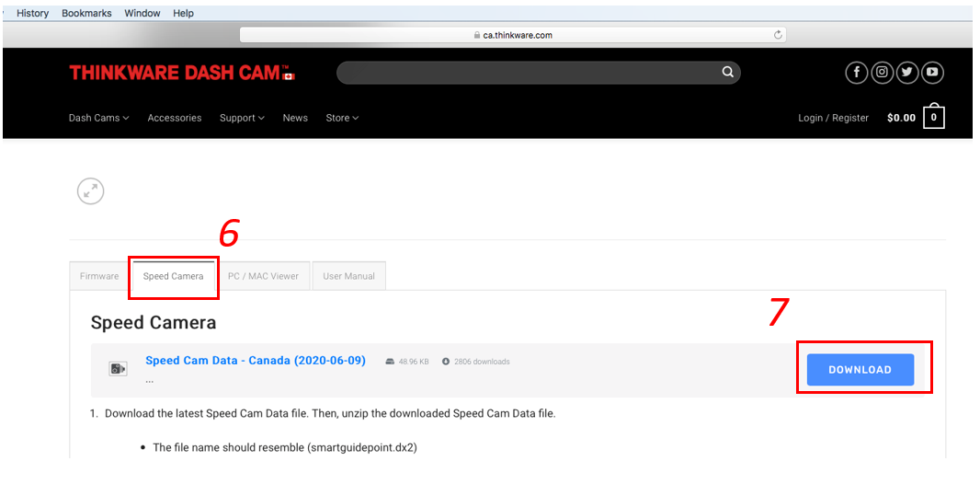Switch to the Firmware tab
Image resolution: width=980 pixels, height=484 pixels.
[x=99, y=276]
